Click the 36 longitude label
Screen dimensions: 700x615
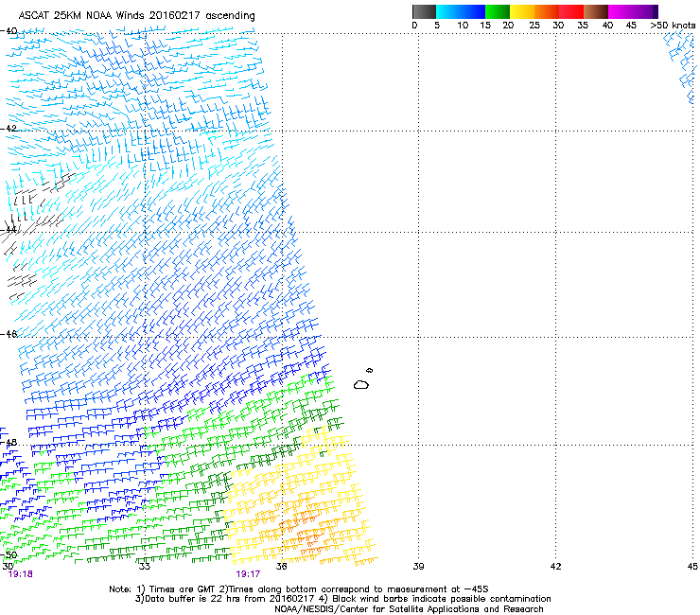tap(282, 567)
